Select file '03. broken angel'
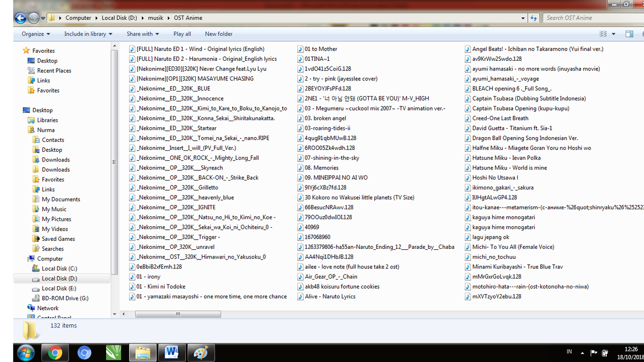The height and width of the screenshot is (362, 644). [325, 118]
